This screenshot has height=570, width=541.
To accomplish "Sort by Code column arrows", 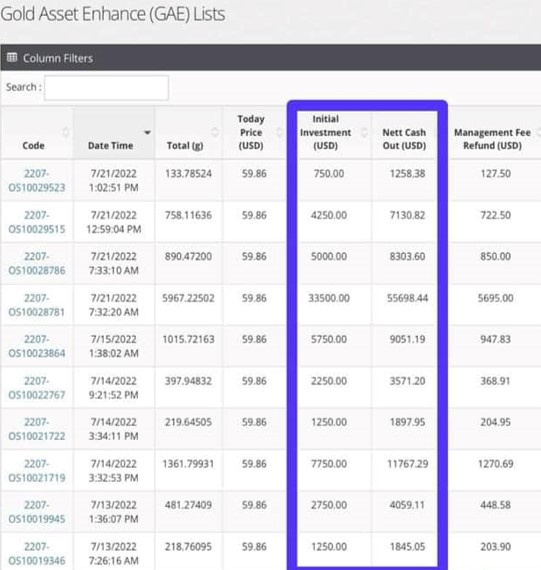I will click(x=65, y=132).
